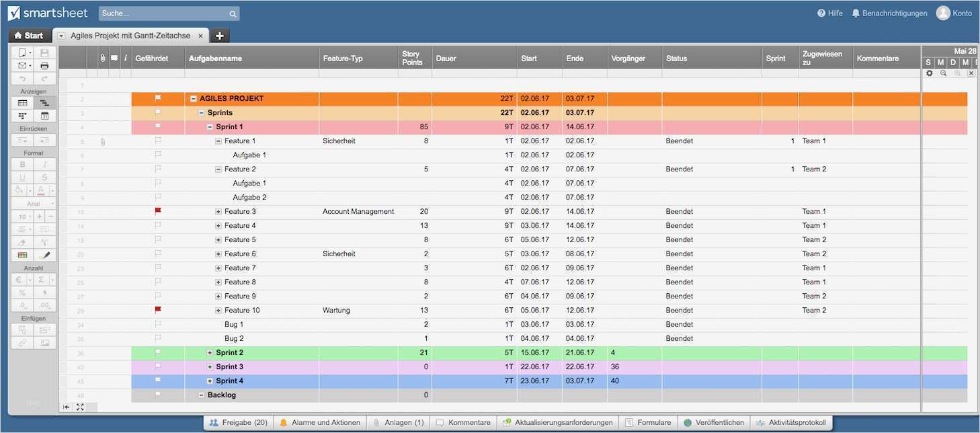Click the insert image icon under Einfügen
The image size is (980, 433).
click(x=44, y=343)
